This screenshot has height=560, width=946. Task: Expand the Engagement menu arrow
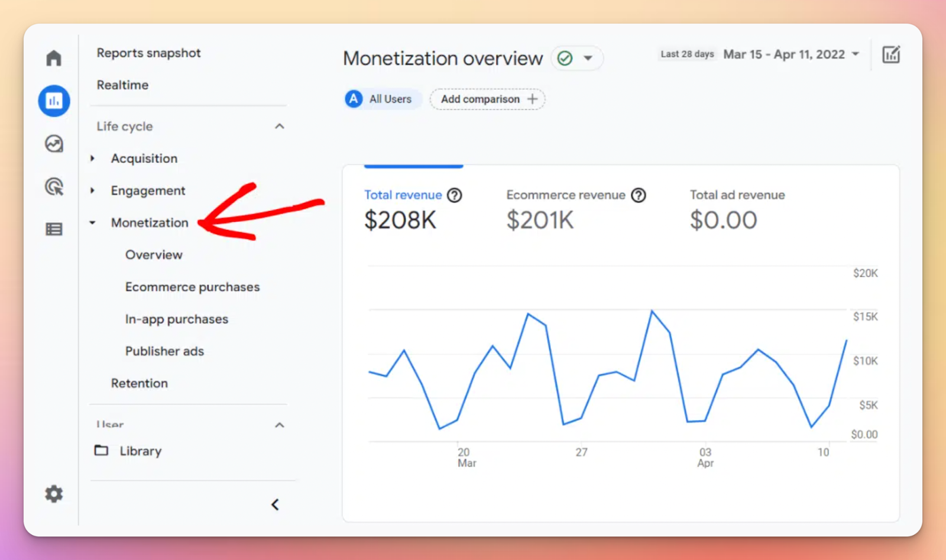(x=93, y=190)
